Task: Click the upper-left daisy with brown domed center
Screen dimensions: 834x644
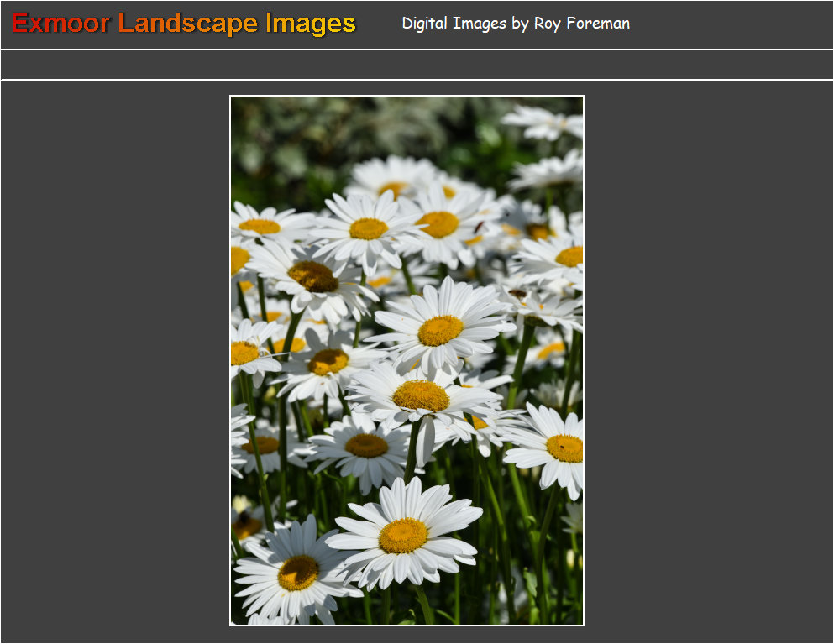Action: [313, 275]
